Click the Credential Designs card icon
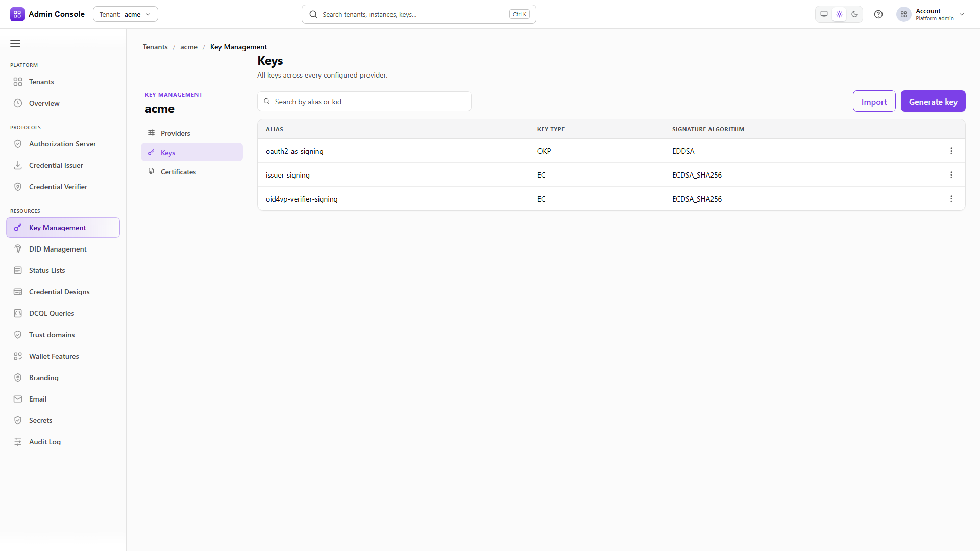Screen dimensions: 980x551 click(18, 292)
